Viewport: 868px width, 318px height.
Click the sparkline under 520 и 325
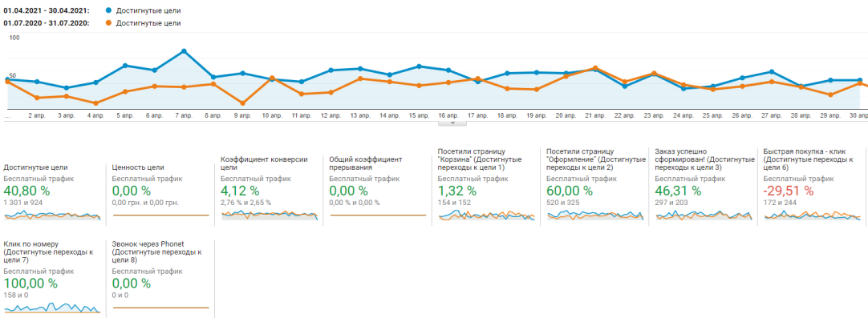pos(595,215)
